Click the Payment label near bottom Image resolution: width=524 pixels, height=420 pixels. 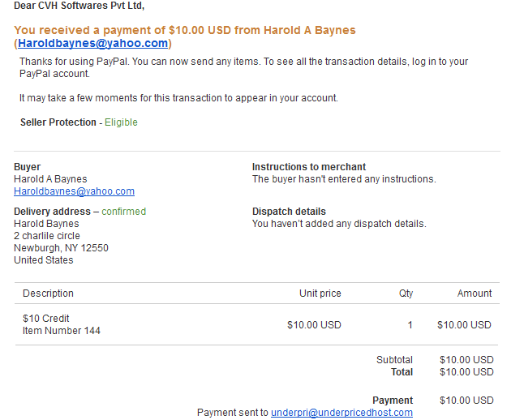393,401
